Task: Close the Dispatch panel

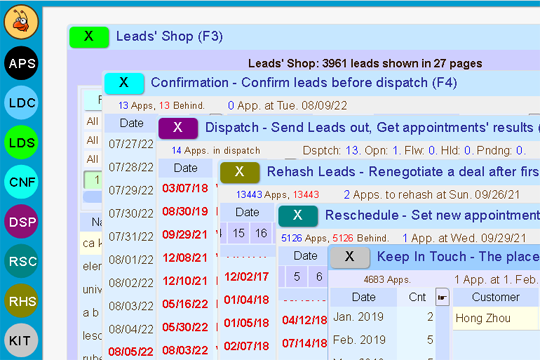Action: (178, 128)
